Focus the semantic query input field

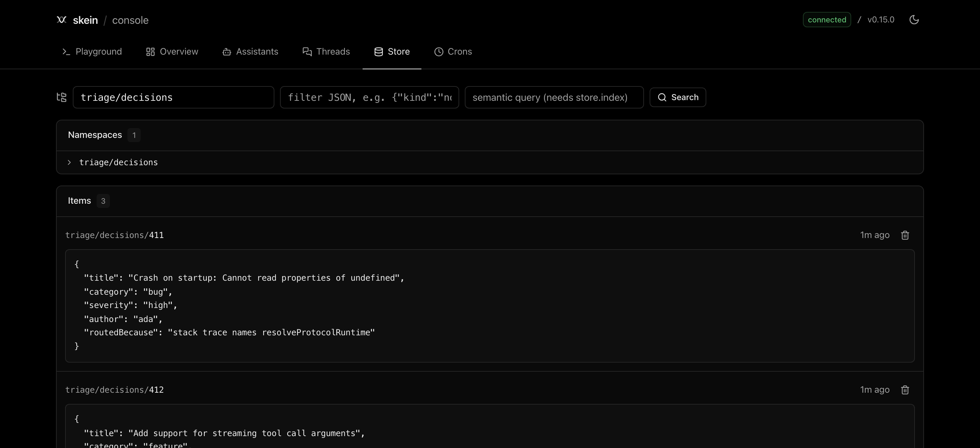point(554,97)
